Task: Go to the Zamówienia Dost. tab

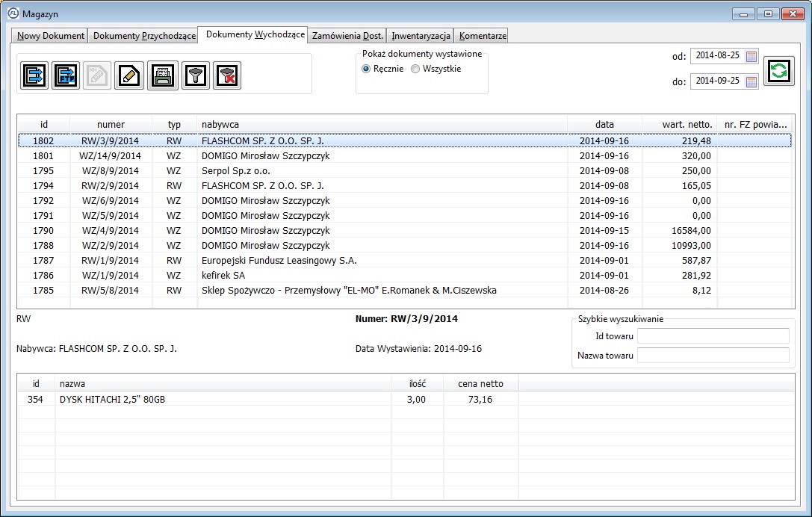Action: click(x=347, y=36)
